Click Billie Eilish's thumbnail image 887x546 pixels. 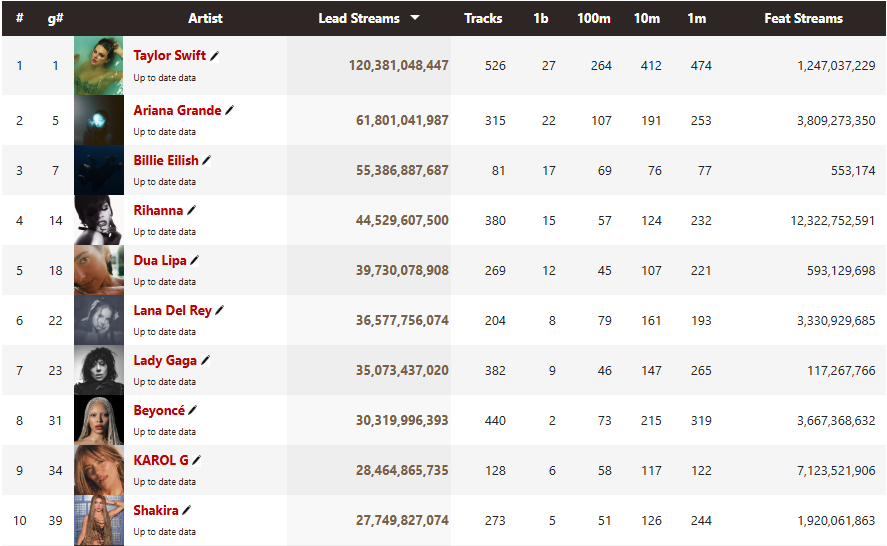click(x=98, y=170)
